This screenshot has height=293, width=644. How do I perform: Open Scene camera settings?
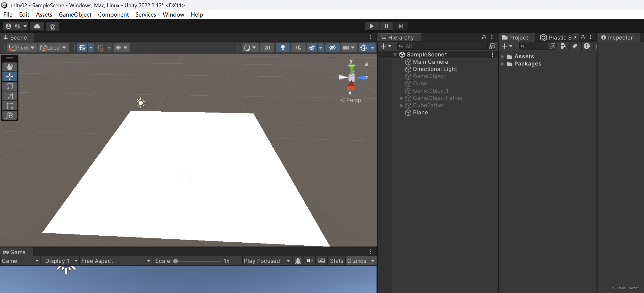[x=349, y=48]
